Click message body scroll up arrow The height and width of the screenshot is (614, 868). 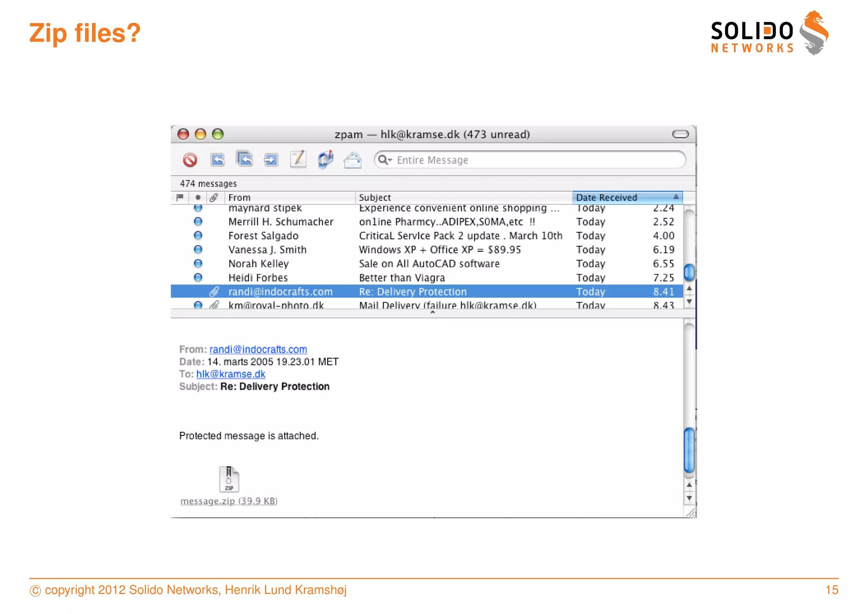click(689, 485)
